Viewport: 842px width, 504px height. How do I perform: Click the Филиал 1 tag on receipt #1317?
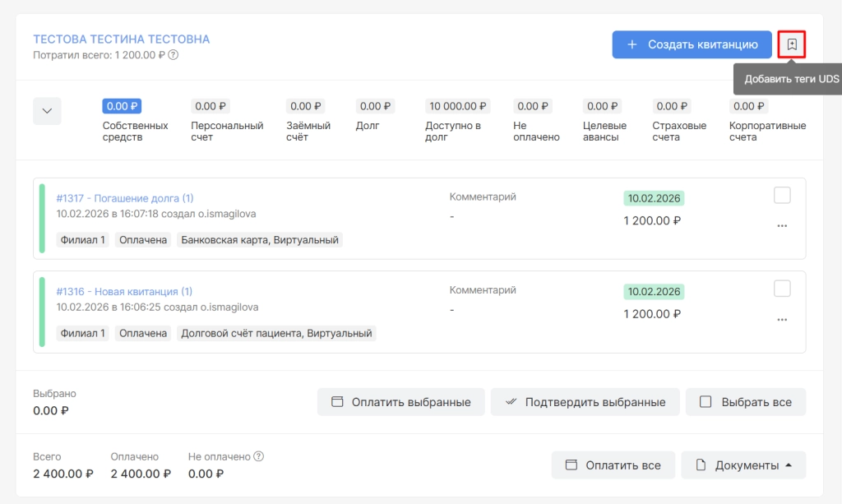tap(83, 240)
